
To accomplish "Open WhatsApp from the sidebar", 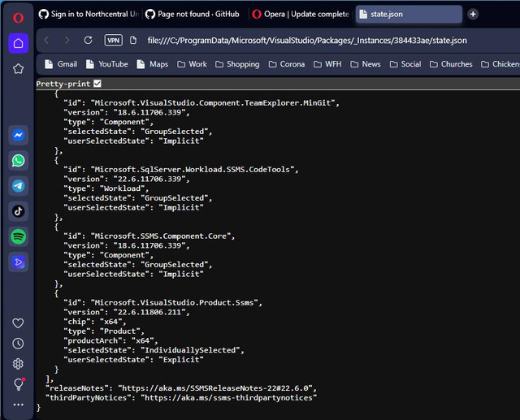I will pos(18,161).
